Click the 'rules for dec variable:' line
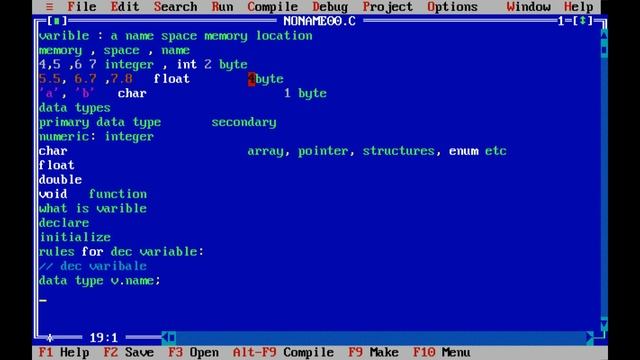This screenshot has height=360, width=640. pyautogui.click(x=122, y=252)
